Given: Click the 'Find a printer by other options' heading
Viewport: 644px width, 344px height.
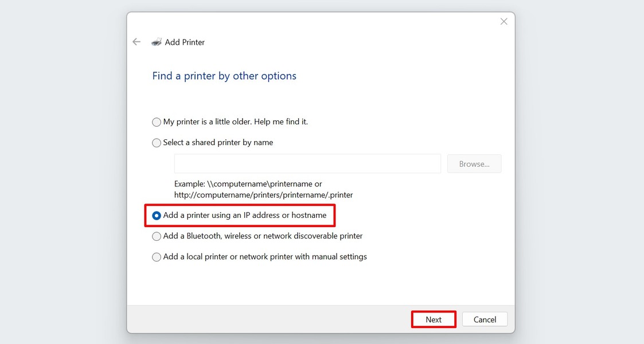Looking at the screenshot, I should [x=224, y=75].
